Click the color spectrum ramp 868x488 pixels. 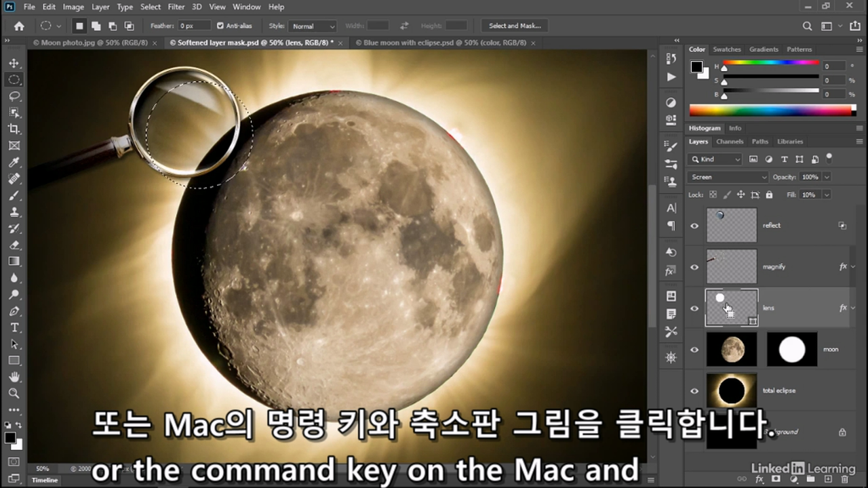coord(770,110)
